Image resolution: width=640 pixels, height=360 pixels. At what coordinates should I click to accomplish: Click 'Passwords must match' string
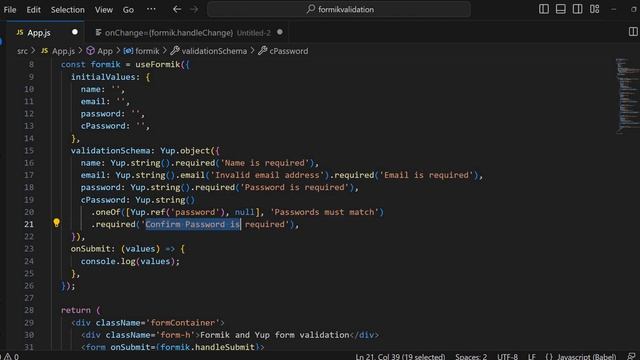click(324, 212)
